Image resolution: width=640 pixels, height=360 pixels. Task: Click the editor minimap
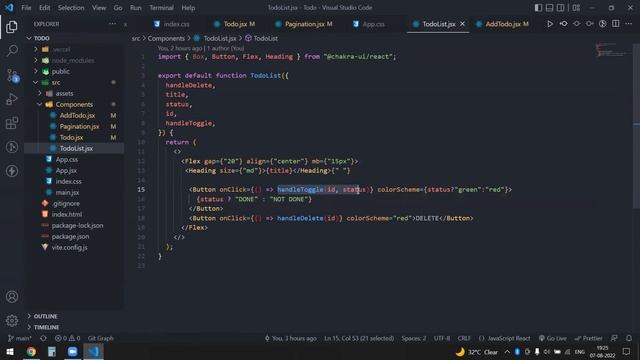pos(611,50)
